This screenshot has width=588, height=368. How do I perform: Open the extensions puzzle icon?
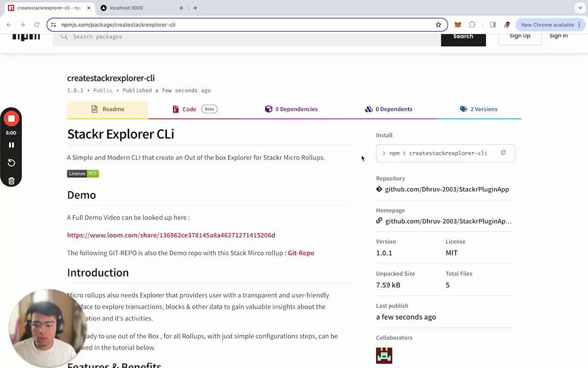click(x=472, y=25)
